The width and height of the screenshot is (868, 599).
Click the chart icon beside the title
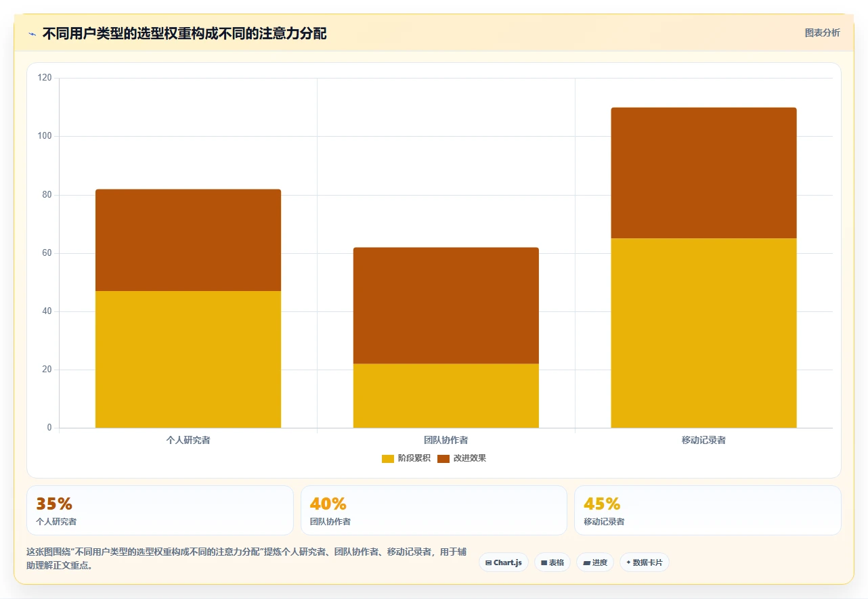32,33
